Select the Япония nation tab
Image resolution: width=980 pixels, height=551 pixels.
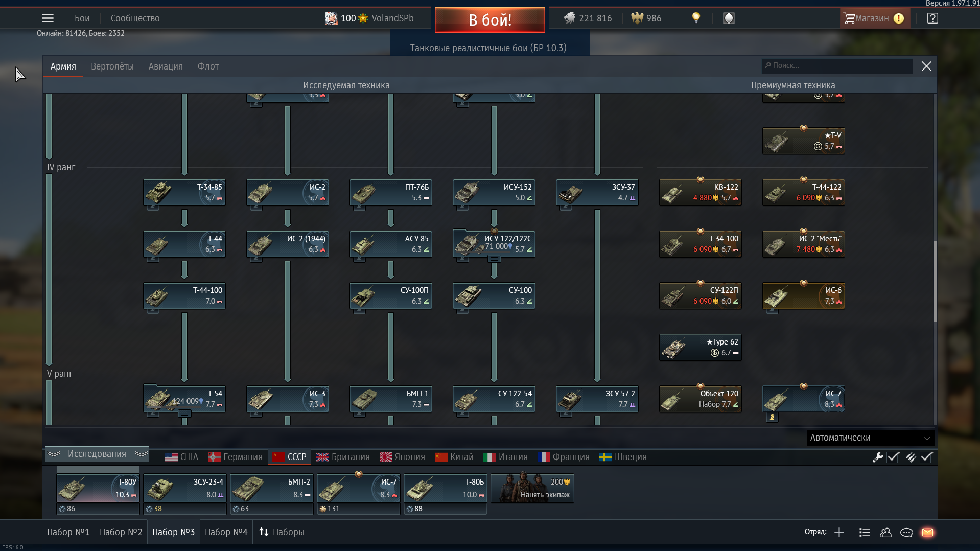402,457
